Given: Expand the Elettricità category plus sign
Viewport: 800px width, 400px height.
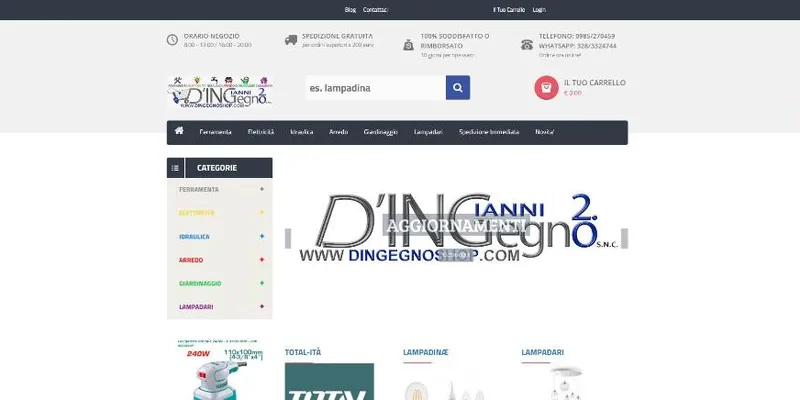Looking at the screenshot, I should click(262, 213).
